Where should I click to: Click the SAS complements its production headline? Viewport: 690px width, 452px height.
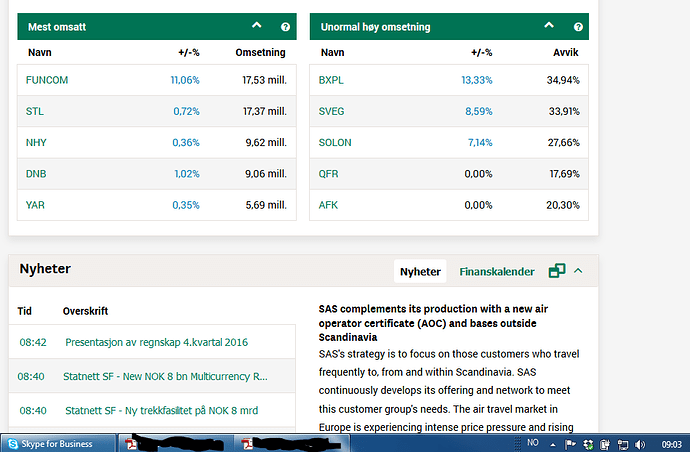click(x=433, y=323)
